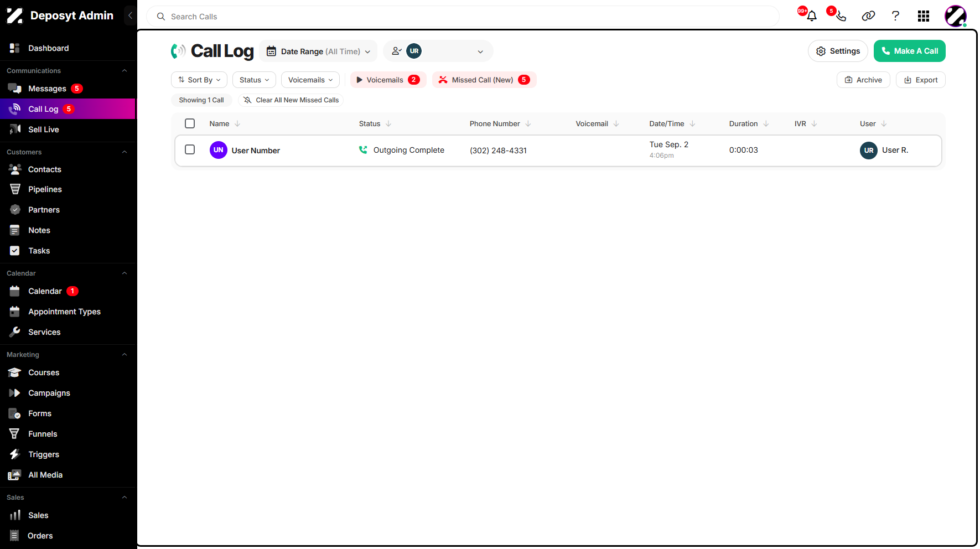
Task: Toggle the select-all checkbox in table header
Action: pos(190,123)
